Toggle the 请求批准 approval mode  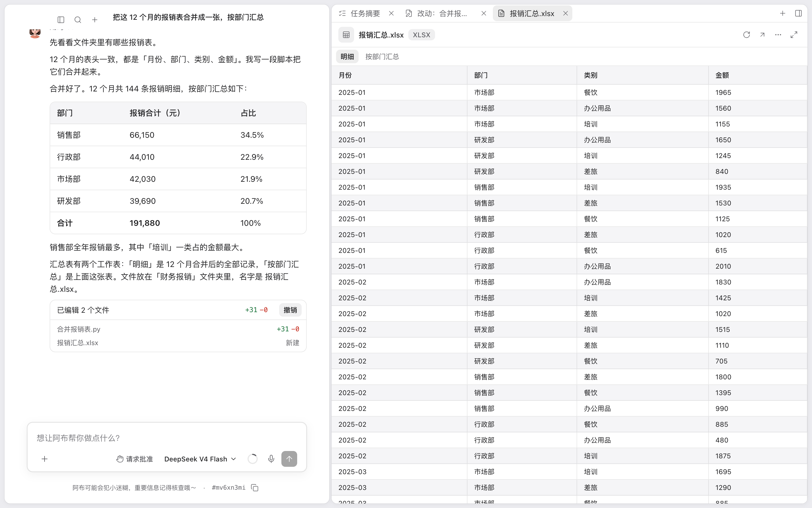[x=134, y=459]
